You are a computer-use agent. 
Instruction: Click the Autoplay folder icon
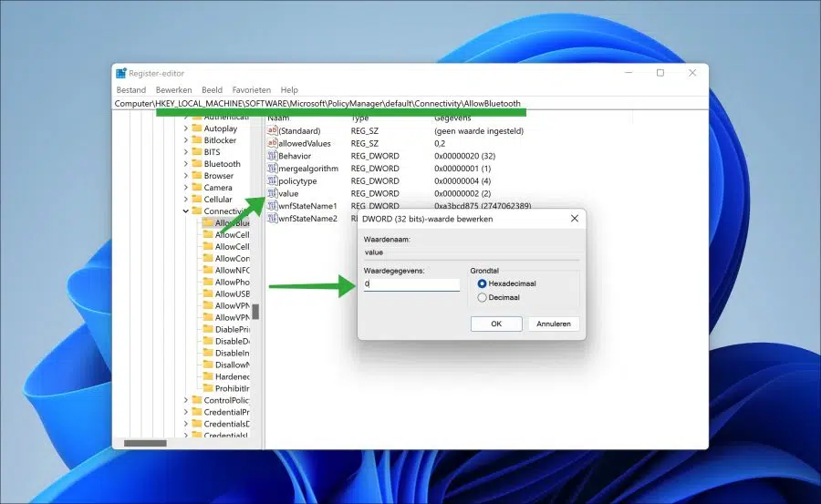coord(197,129)
